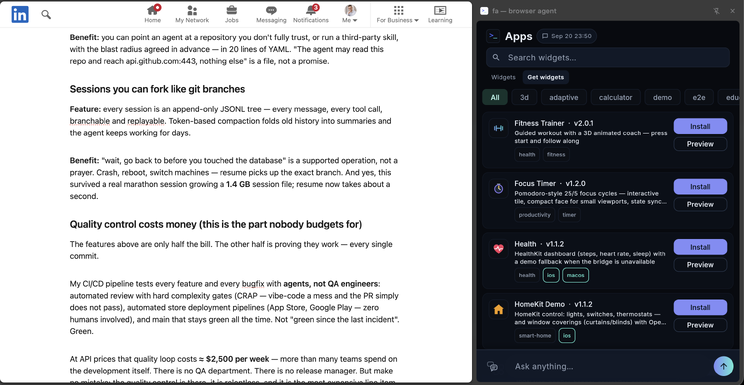Focus the Ask anything input
Viewport: 744px width, 385px height.
pos(610,366)
